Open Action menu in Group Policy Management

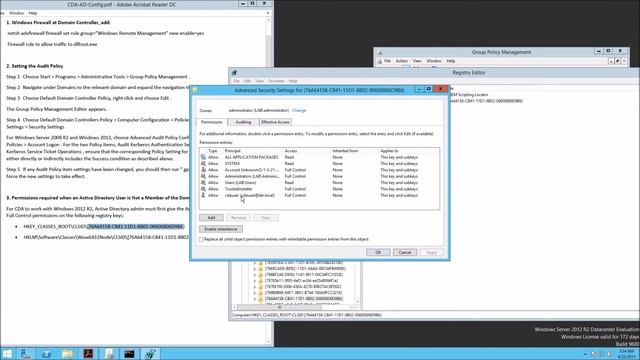(402, 61)
